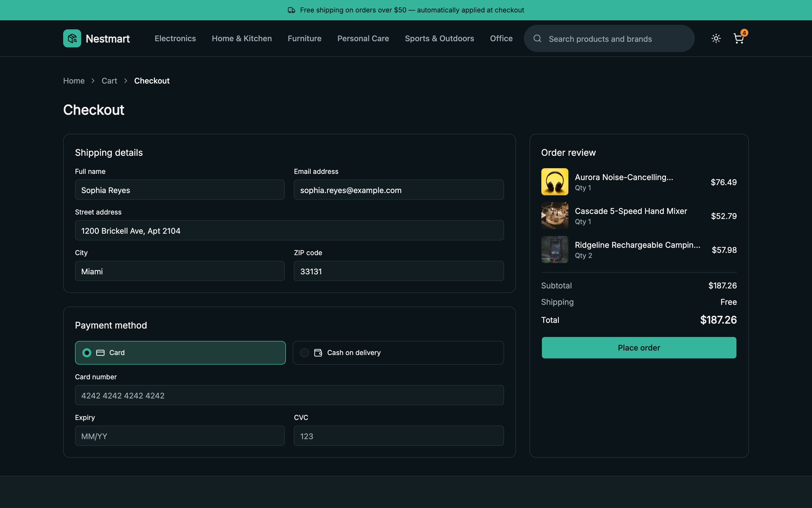This screenshot has height=508, width=812.
Task: Focus the Search products and brands field
Action: click(x=609, y=39)
